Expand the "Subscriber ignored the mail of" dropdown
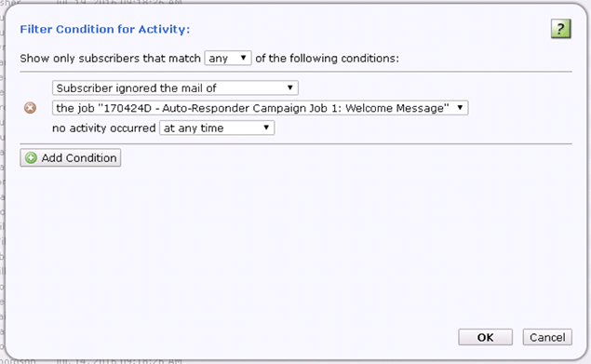This screenshot has height=364, width=591. tap(175, 88)
